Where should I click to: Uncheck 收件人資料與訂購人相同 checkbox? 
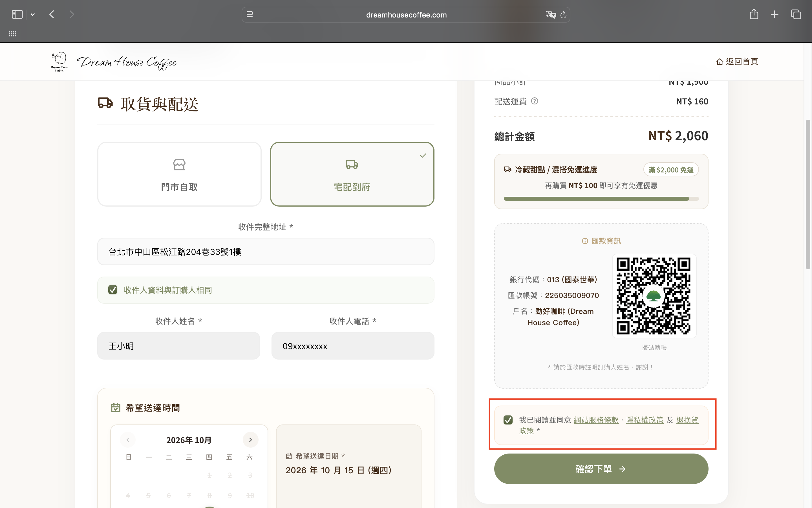pyautogui.click(x=113, y=290)
